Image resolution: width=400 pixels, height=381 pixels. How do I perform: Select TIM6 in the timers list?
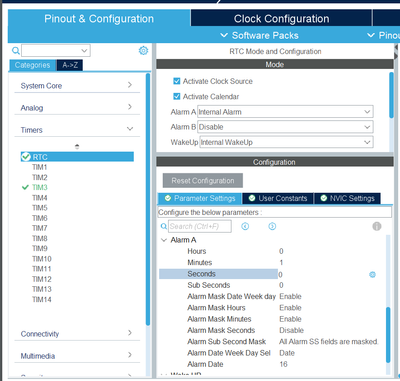40,218
